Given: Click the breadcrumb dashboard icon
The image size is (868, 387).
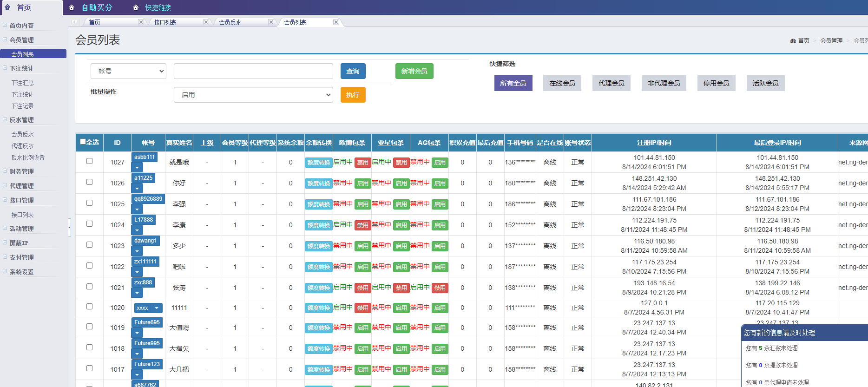Looking at the screenshot, I should 793,41.
